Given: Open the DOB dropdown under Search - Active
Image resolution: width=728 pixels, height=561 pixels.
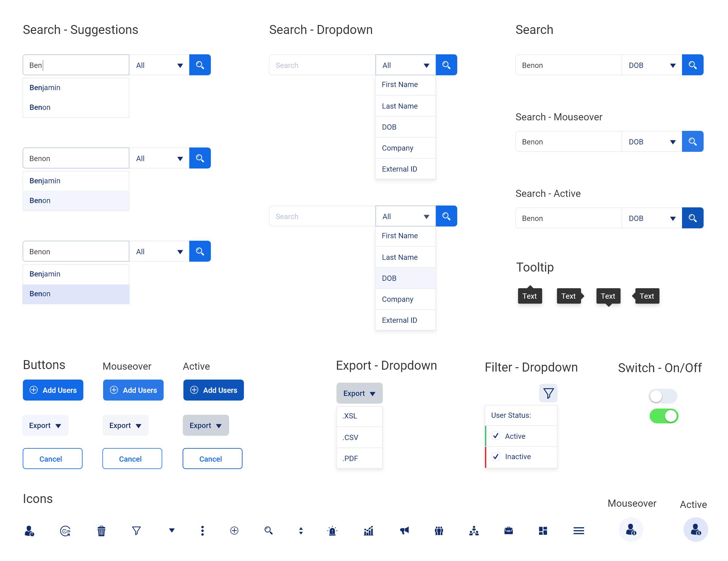Looking at the screenshot, I should tap(651, 218).
